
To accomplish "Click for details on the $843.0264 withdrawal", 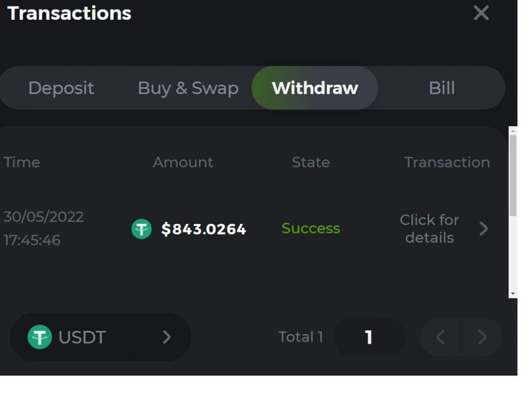I will (x=430, y=229).
